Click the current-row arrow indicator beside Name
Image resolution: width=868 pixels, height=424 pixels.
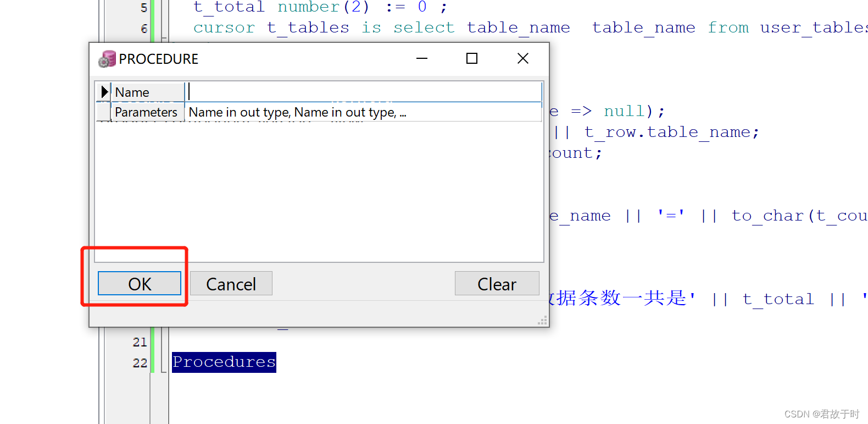pyautogui.click(x=104, y=92)
